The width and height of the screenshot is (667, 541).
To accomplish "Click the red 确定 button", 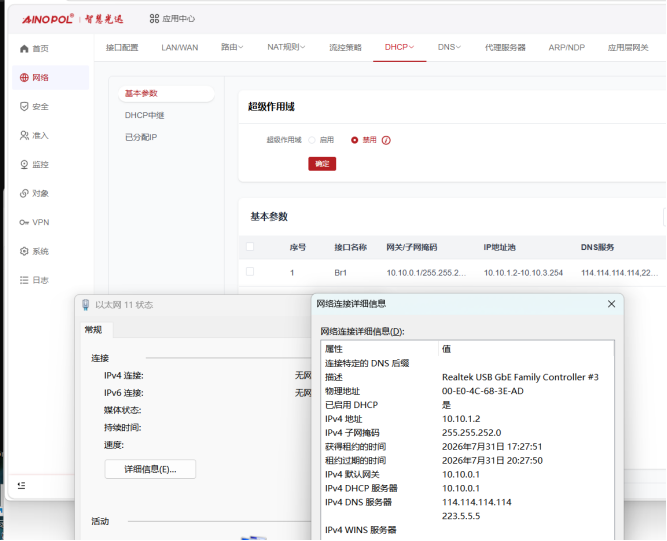I will coord(322,164).
